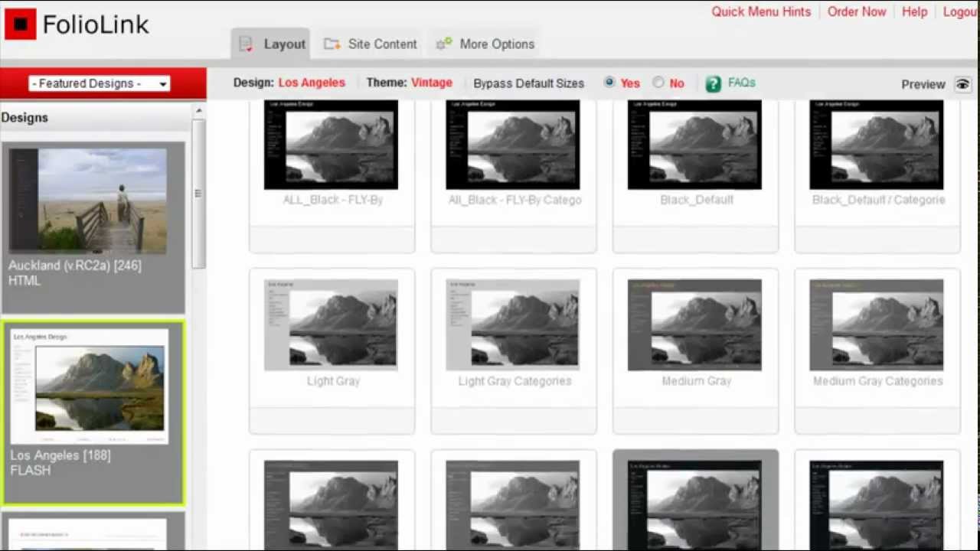Click the Site Content folder icon
The height and width of the screenshot is (551, 980).
(x=332, y=44)
